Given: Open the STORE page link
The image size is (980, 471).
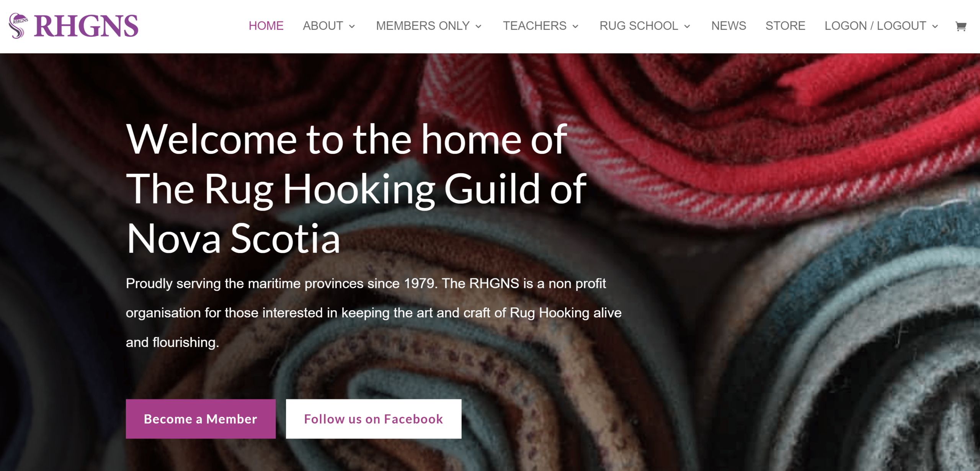Looking at the screenshot, I should [786, 26].
